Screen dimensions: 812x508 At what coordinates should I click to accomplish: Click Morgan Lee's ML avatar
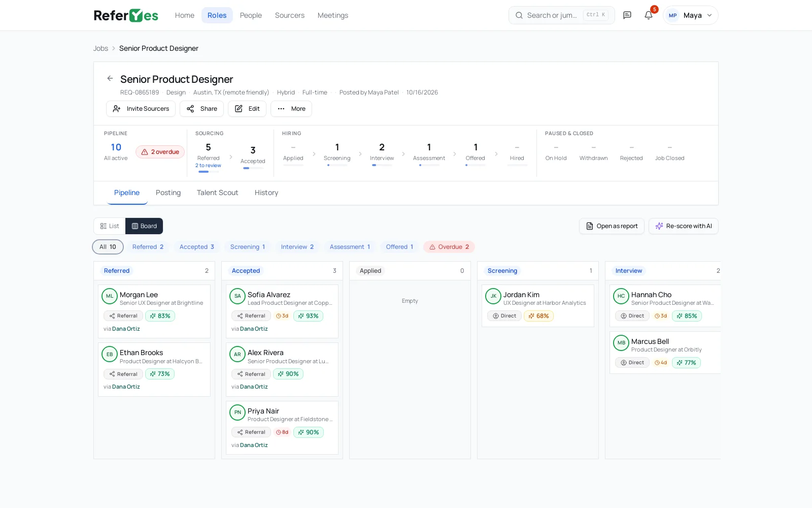110,296
